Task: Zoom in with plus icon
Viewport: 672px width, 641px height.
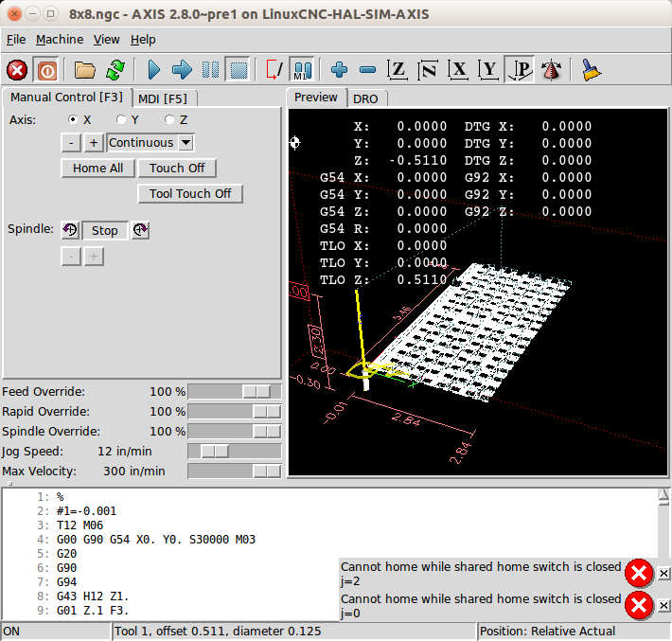Action: (339, 70)
